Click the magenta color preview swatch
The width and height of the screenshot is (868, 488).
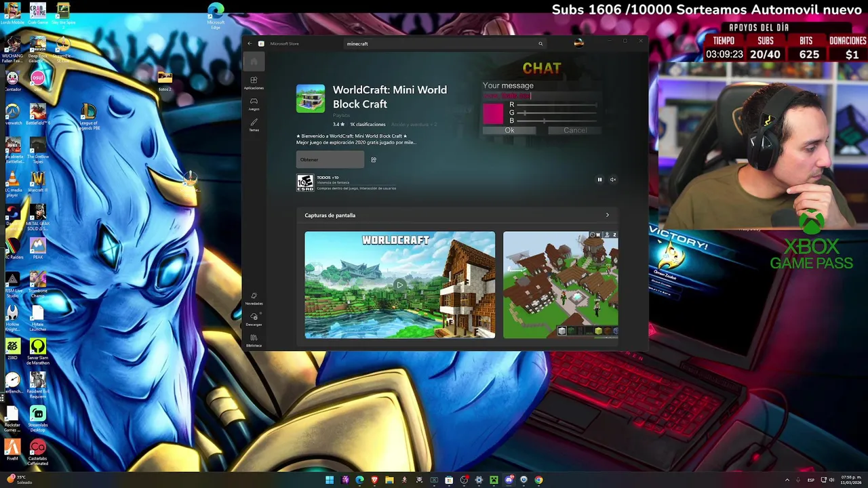[493, 113]
